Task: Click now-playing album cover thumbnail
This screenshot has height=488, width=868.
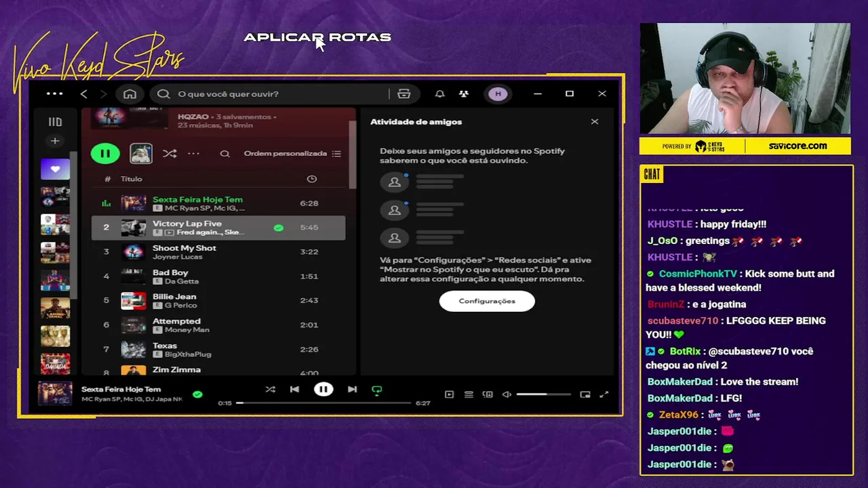Action: (x=55, y=394)
